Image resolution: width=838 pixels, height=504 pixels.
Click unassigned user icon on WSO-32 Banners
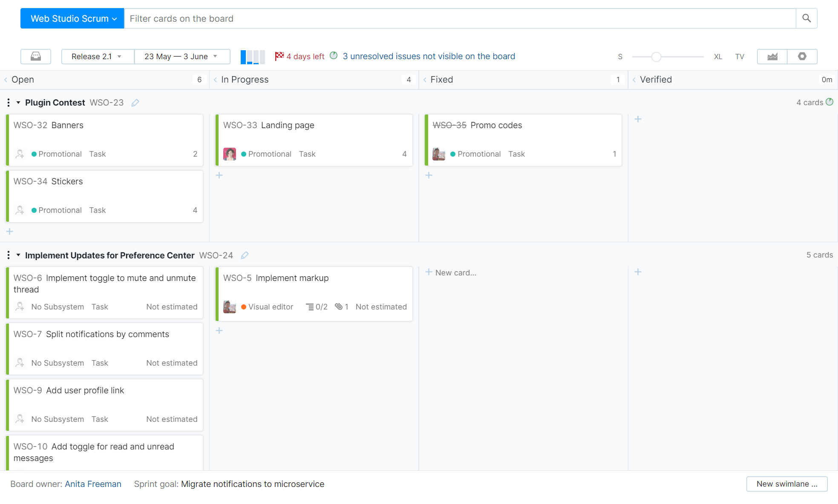20,154
